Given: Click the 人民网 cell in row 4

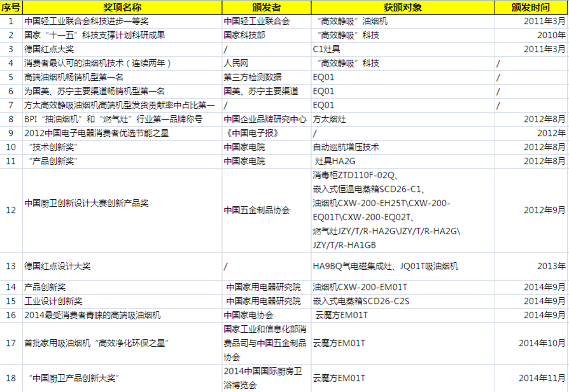Looking at the screenshot, I should pyautogui.click(x=235, y=62).
